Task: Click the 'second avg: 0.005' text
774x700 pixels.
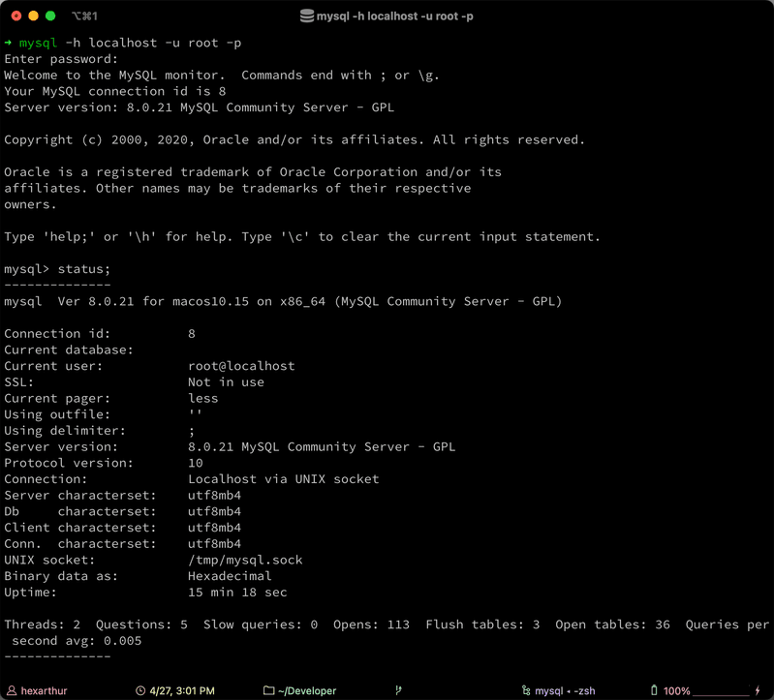Action: point(77,641)
